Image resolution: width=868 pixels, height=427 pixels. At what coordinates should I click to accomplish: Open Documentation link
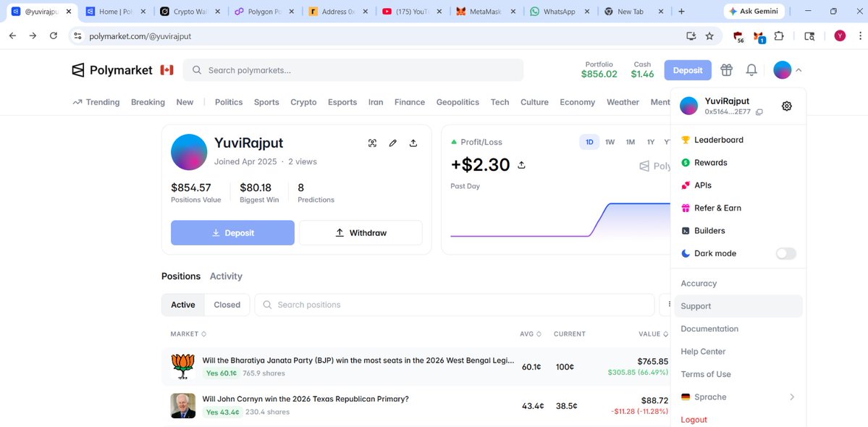(738, 329)
